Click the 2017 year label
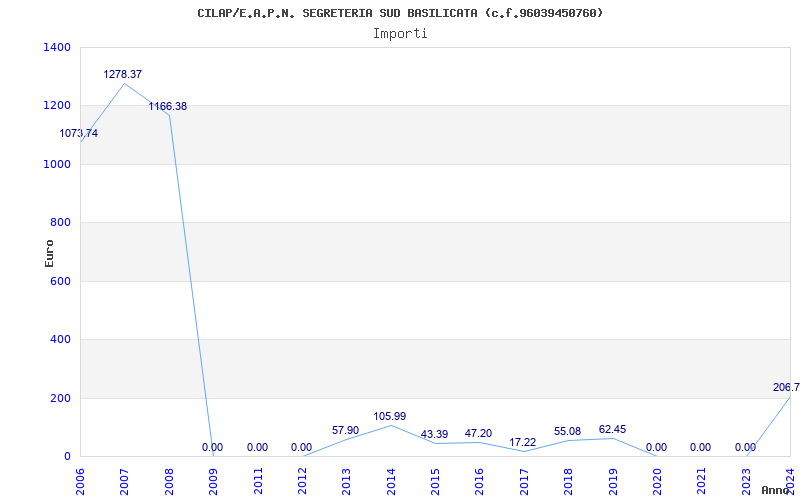 click(x=524, y=481)
